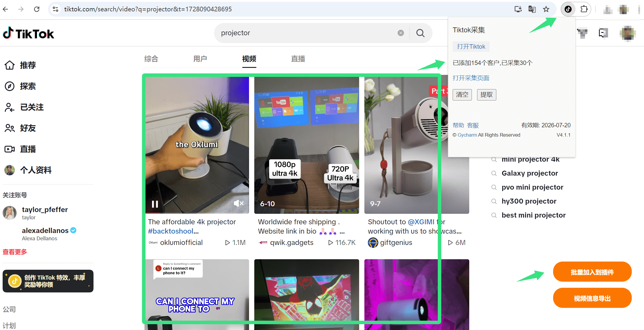Click the 视频信息导出 button
This screenshot has width=644, height=330.
tap(592, 298)
